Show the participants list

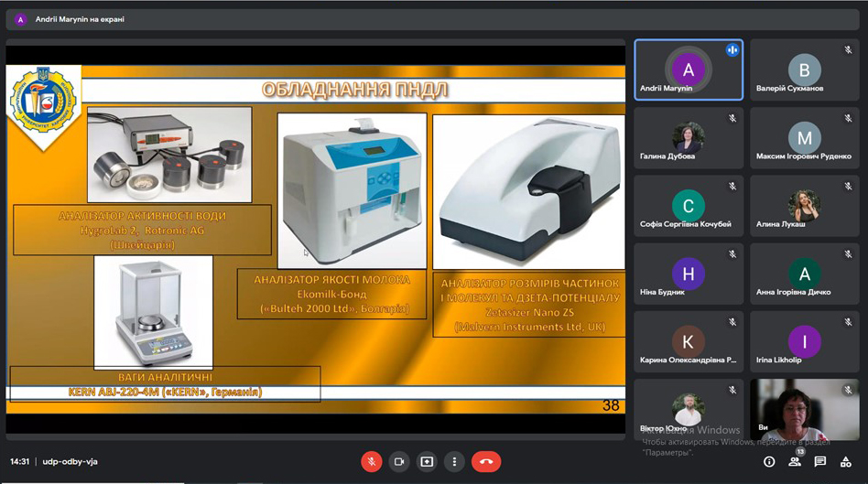pos(795,462)
